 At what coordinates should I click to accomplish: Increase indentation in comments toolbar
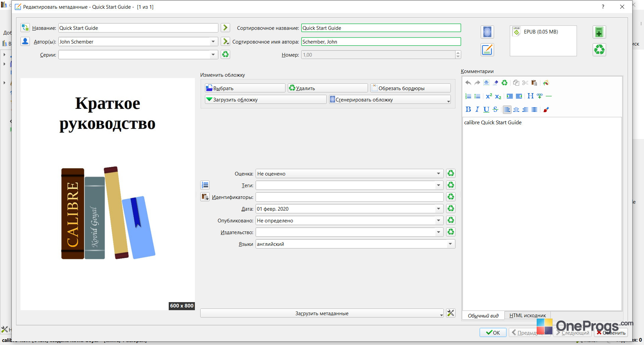point(510,96)
